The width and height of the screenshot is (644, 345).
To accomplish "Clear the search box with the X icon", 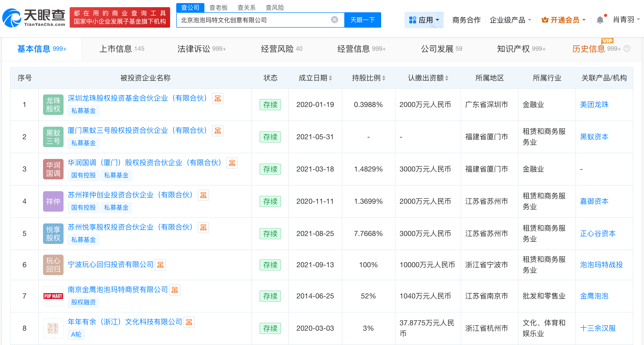I will point(334,20).
